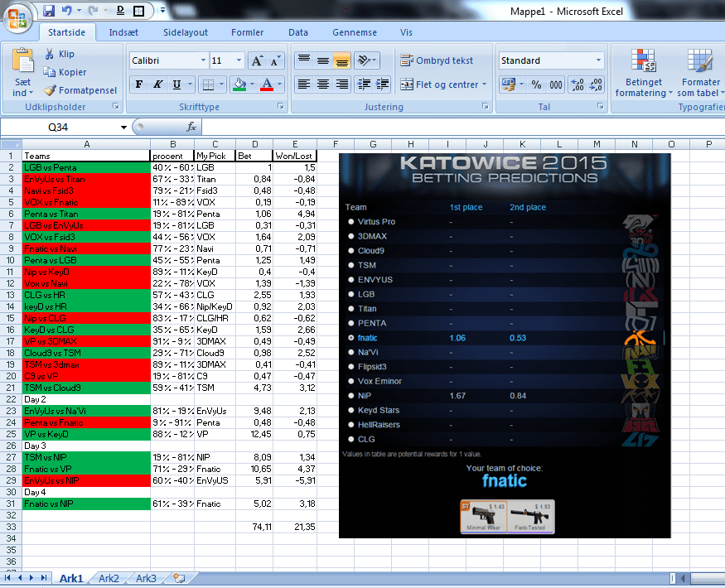The image size is (725, 588).
Task: Click Kopier to copy the selection
Action: point(65,72)
